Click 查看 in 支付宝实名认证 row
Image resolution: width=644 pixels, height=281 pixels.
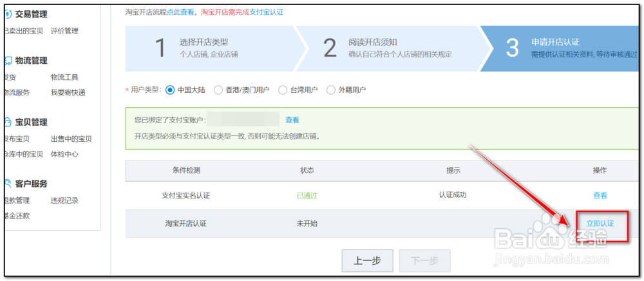coord(600,195)
